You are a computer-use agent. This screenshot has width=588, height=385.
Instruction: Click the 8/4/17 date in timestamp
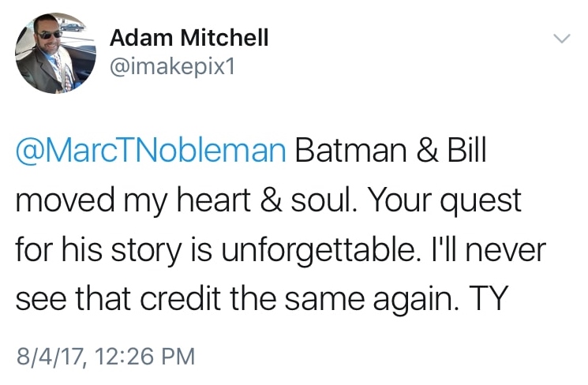(48, 356)
